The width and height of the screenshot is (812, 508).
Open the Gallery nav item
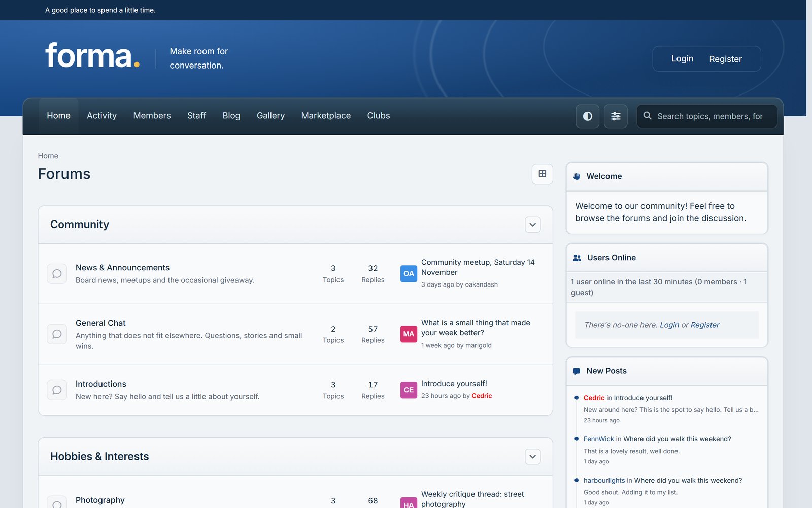pos(270,116)
